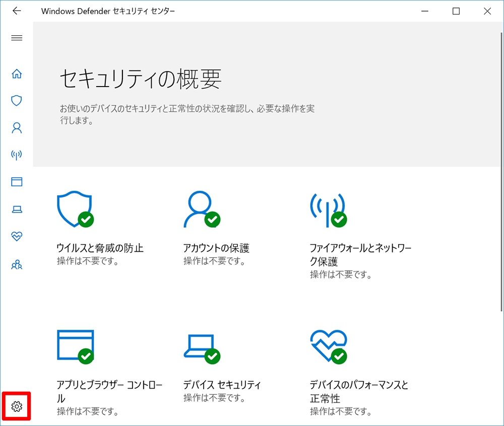The width and height of the screenshot is (504, 426).
Task: Click the large shield tile icon
Action: (x=75, y=209)
